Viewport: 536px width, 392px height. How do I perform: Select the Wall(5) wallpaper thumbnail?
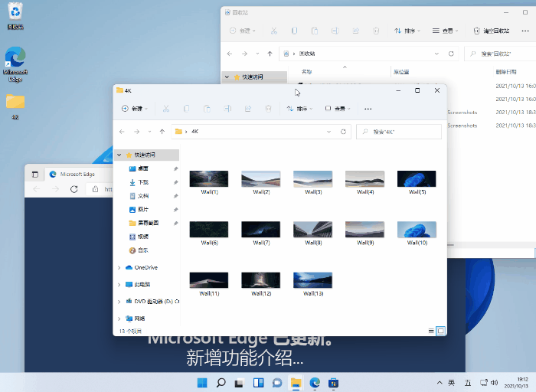point(417,181)
